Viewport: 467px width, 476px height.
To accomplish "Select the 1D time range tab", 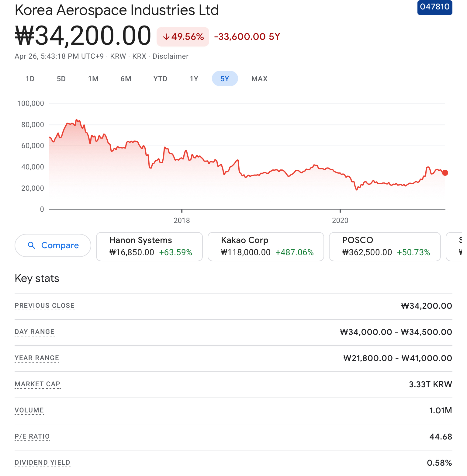I will [30, 79].
